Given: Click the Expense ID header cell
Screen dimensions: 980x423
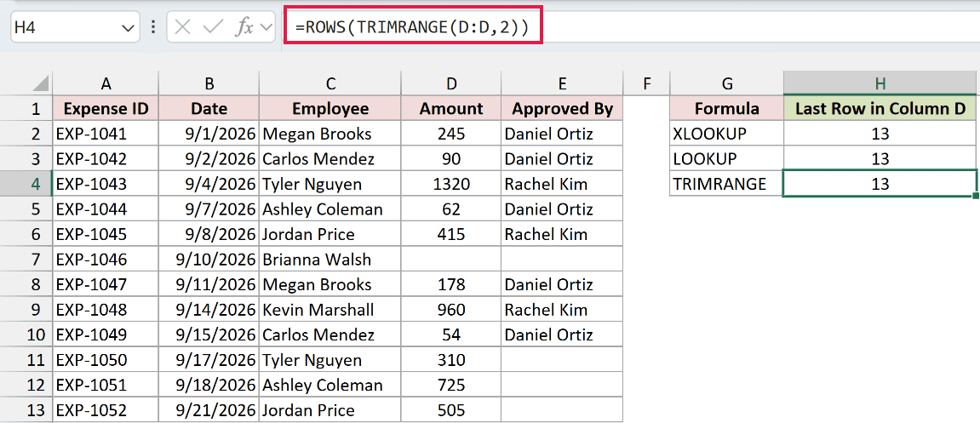Looking at the screenshot, I should point(106,109).
